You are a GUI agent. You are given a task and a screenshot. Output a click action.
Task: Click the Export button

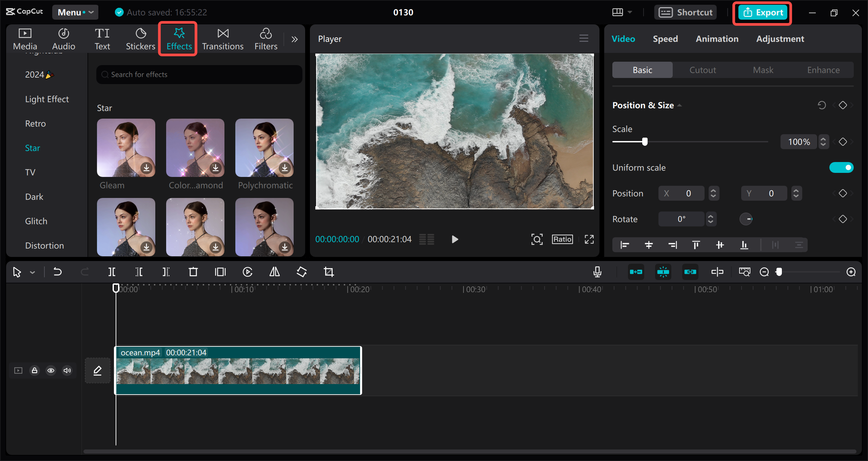[x=762, y=12]
